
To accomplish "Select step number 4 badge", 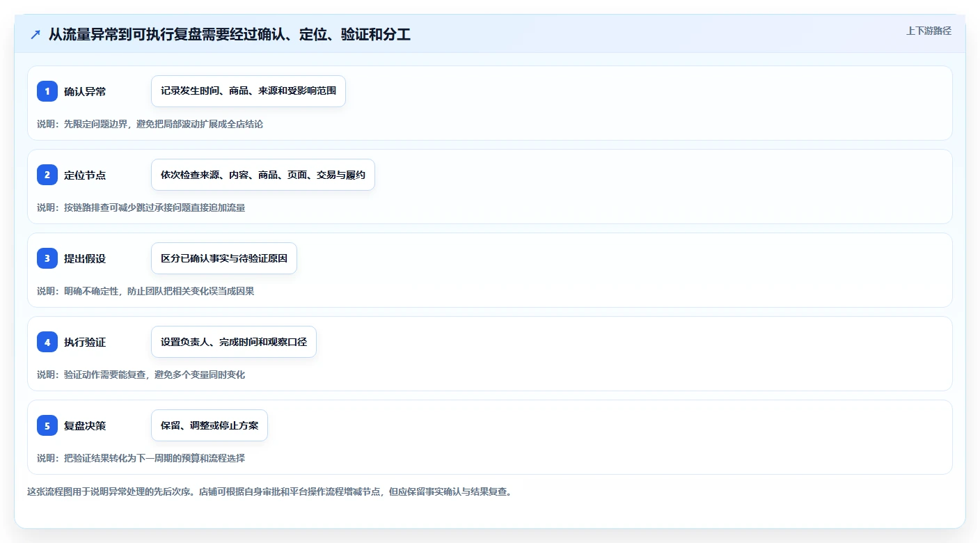I will coord(47,342).
